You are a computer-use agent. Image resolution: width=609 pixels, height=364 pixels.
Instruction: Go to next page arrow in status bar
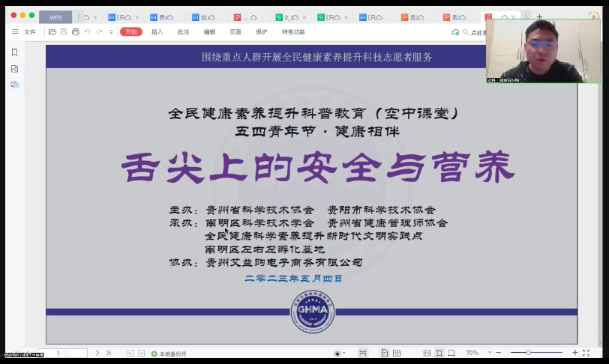tap(97, 353)
